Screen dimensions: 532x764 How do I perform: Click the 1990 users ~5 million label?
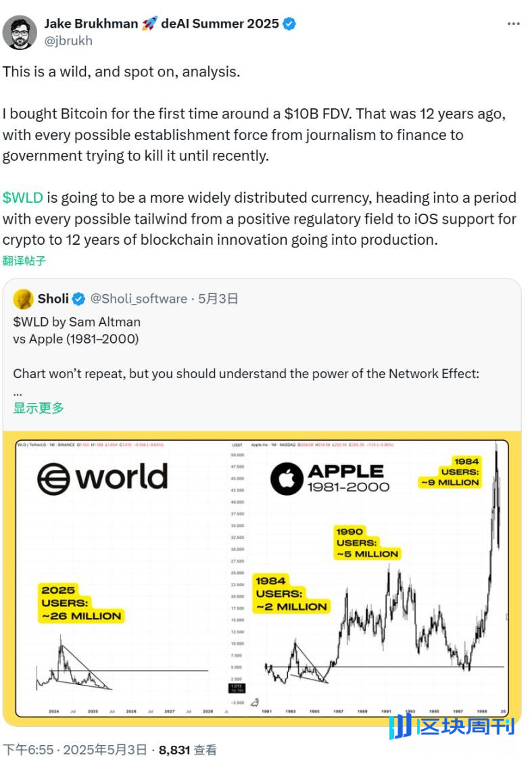[x=368, y=542]
